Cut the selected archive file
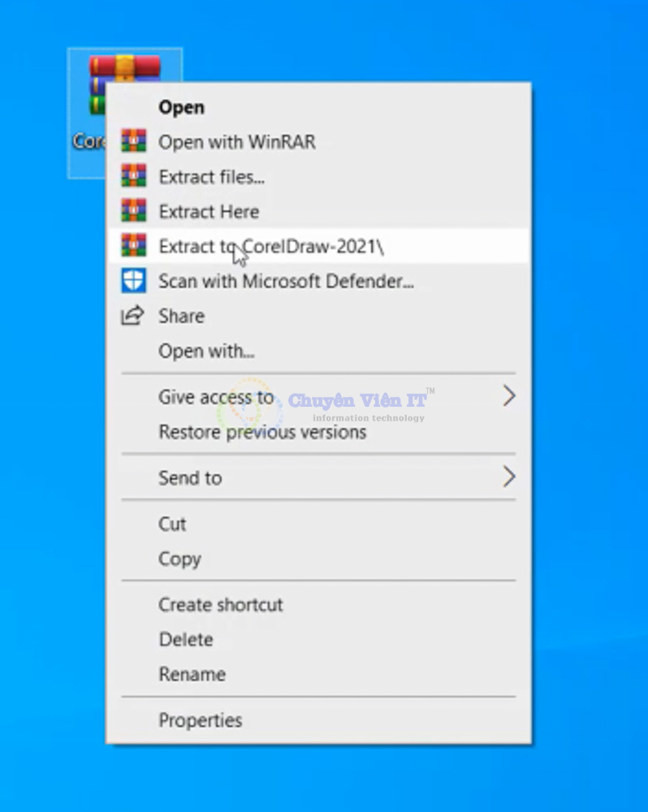This screenshot has height=812, width=648. (x=172, y=524)
